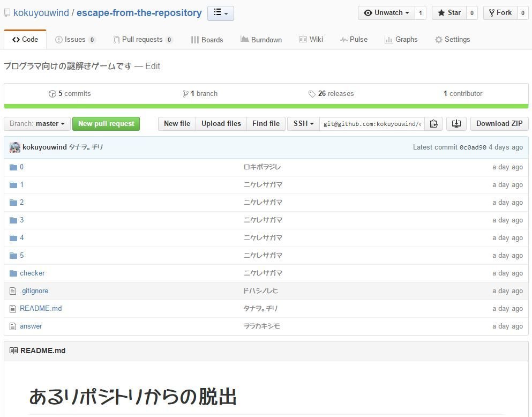532x417 pixels.
Task: Open the answer file
Action: (x=31, y=326)
